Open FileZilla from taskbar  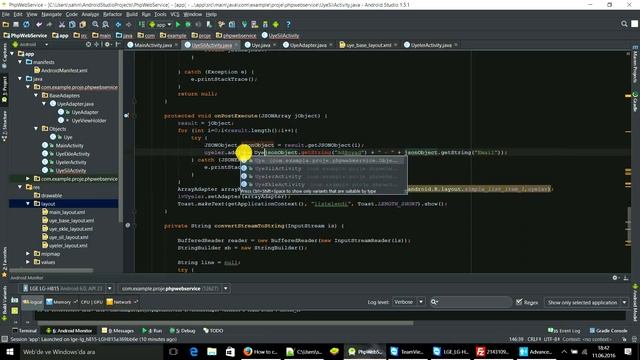(x=492, y=351)
